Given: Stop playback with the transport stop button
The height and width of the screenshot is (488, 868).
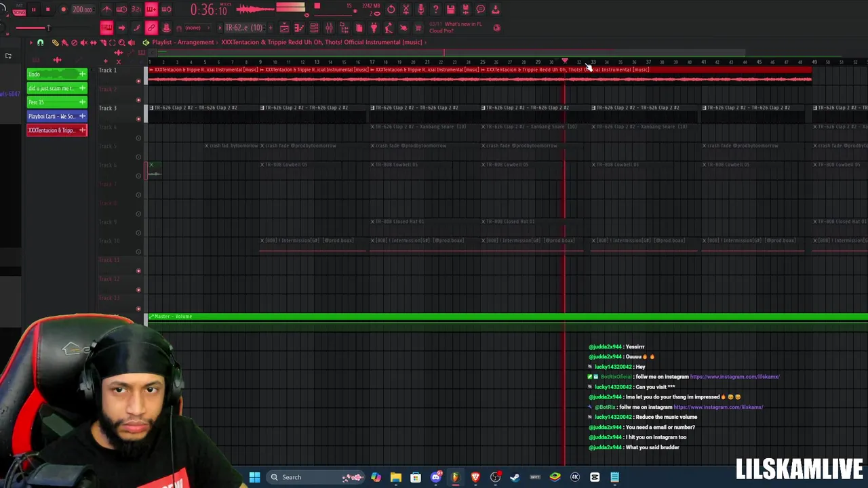Looking at the screenshot, I should [x=48, y=9].
